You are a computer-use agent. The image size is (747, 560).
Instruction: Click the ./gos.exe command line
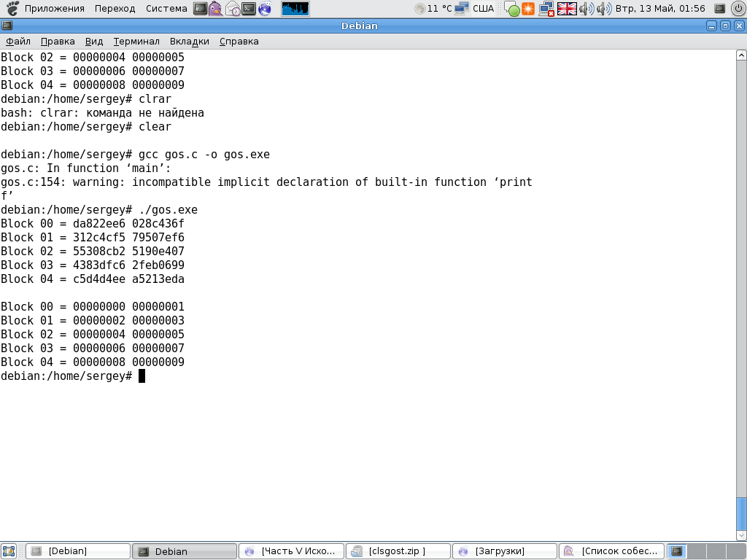(x=99, y=209)
